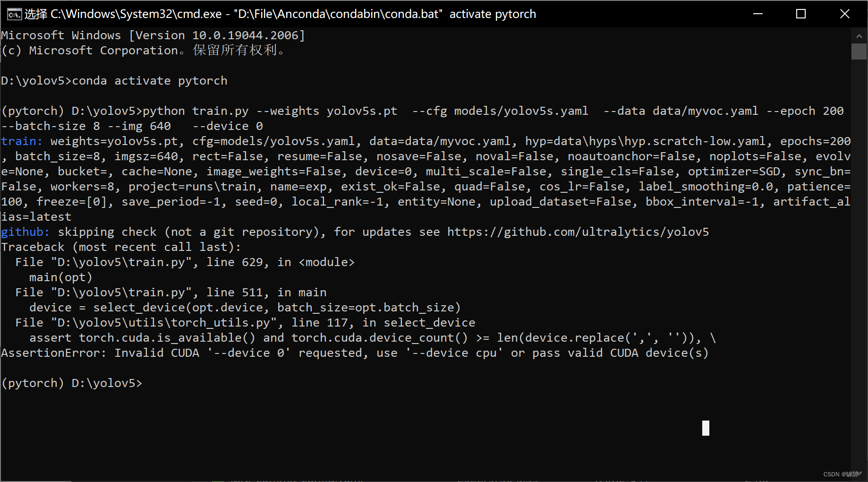
Task: Click the blue 'train:' label text
Action: [22, 141]
